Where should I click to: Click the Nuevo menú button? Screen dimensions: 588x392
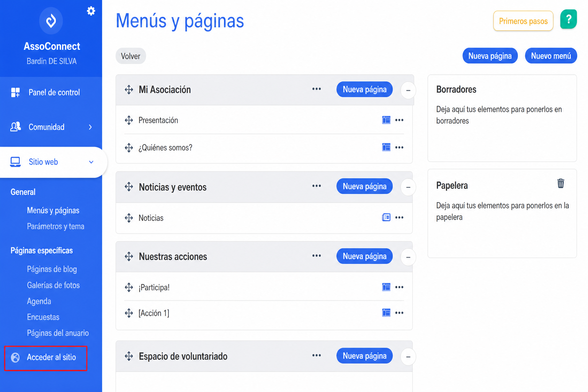pyautogui.click(x=551, y=56)
